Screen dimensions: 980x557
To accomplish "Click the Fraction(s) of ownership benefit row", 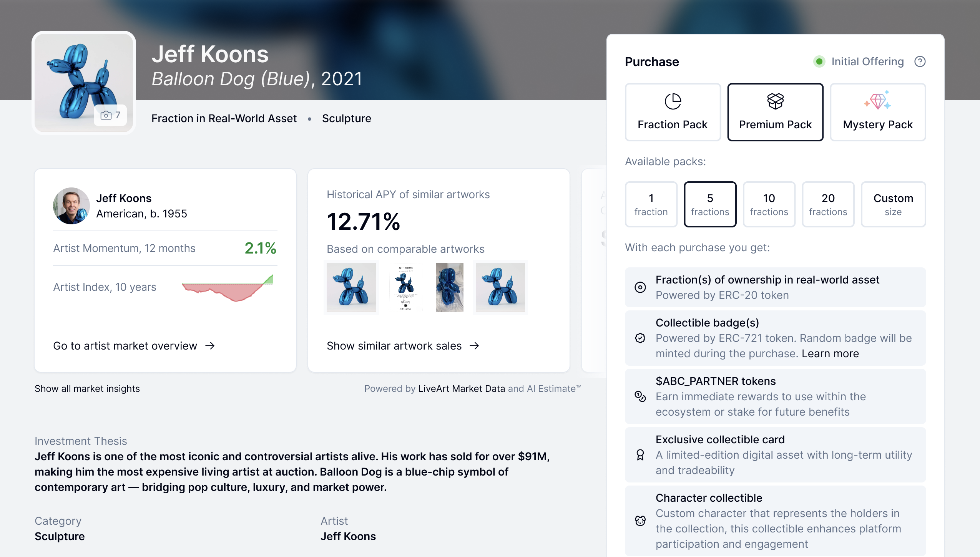I will click(x=776, y=287).
